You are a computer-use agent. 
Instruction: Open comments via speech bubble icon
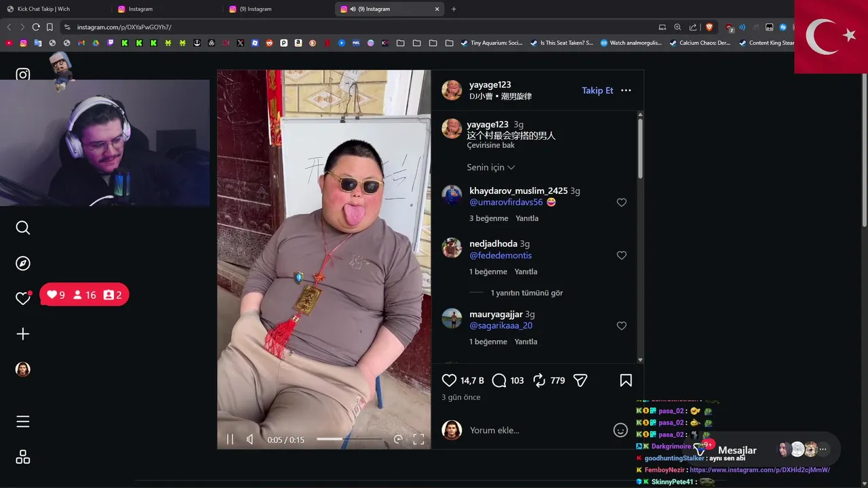click(x=499, y=381)
